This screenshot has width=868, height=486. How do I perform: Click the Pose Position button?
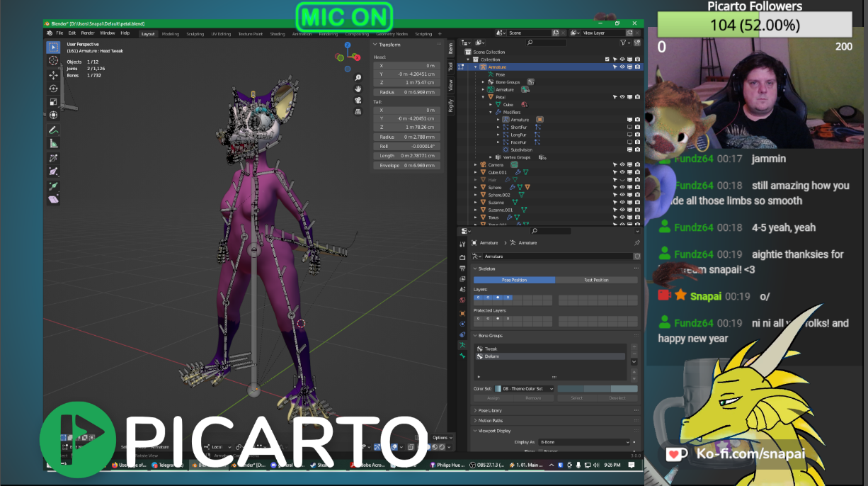[x=514, y=280]
